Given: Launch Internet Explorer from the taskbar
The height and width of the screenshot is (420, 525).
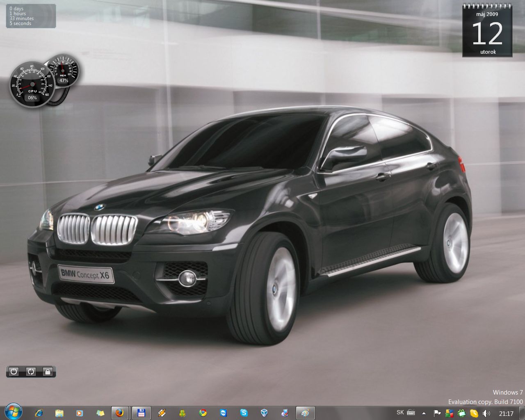Looking at the screenshot, I should 39,413.
